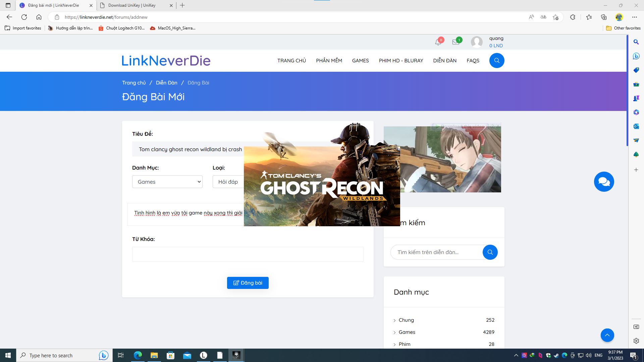Open sidebar Outlook icon
The height and width of the screenshot is (362, 644).
636,126
